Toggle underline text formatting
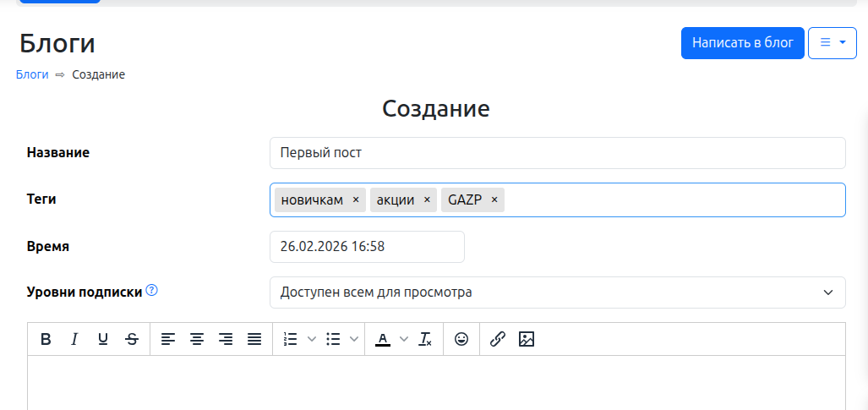The height and width of the screenshot is (410, 868). coord(103,339)
